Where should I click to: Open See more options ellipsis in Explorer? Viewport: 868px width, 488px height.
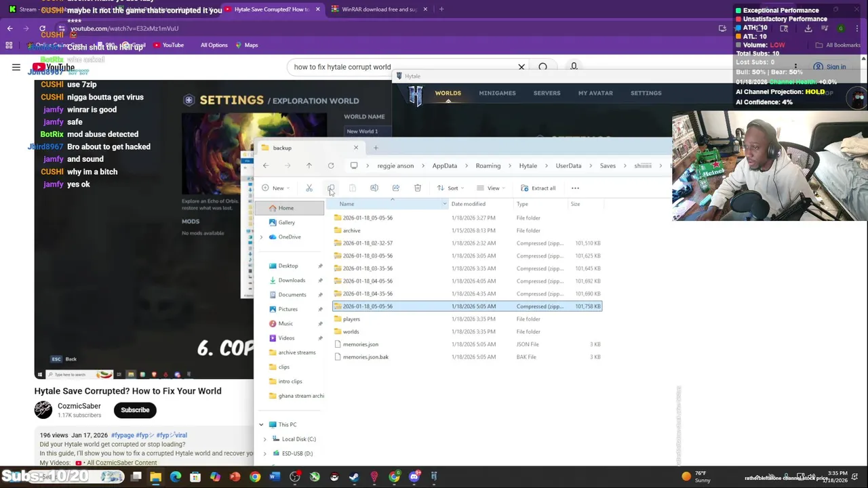coord(575,188)
